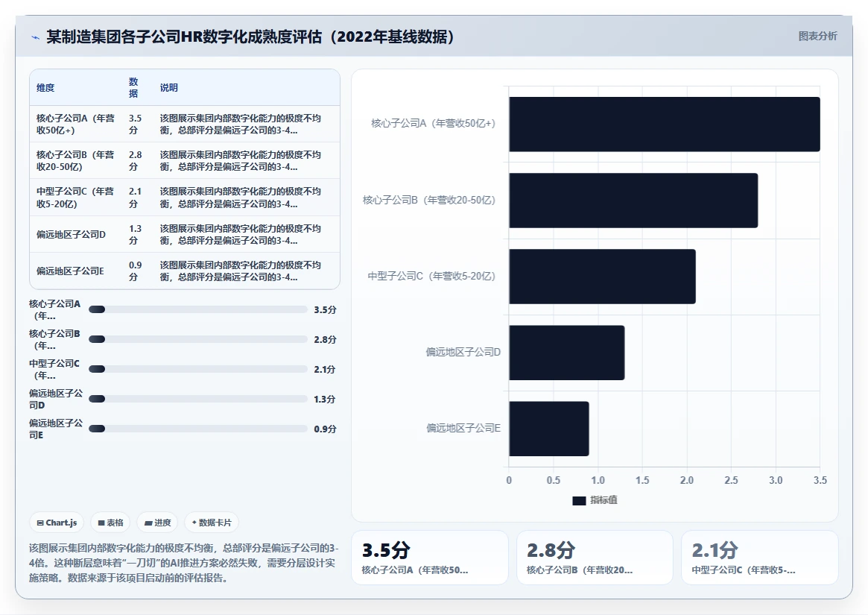
Task: Select the 数据卡片 tag chip
Action: tap(212, 523)
